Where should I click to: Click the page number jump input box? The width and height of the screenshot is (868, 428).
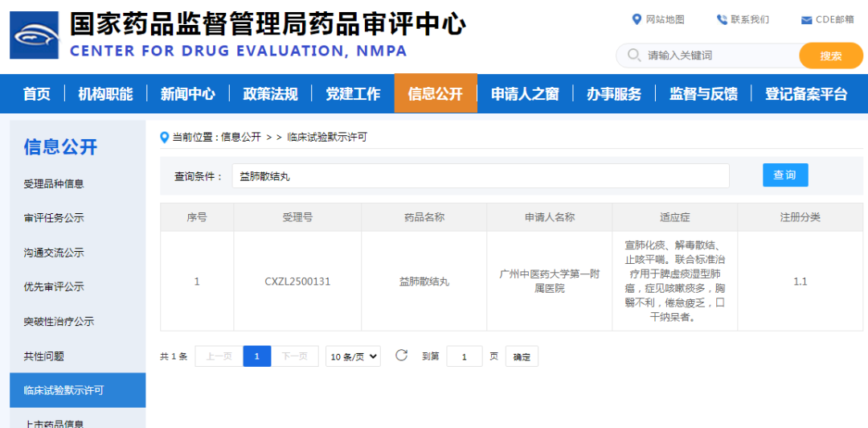tap(465, 356)
